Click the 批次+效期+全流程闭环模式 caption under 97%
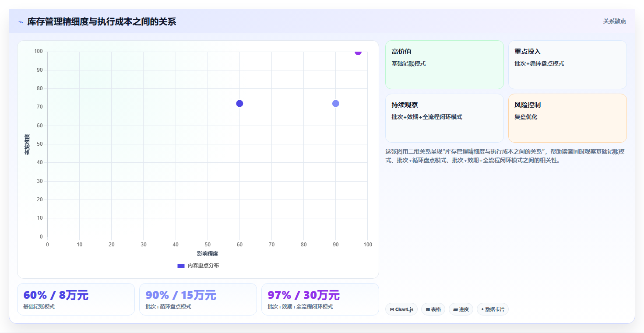Viewport: 644px width, 333px height. click(x=300, y=306)
